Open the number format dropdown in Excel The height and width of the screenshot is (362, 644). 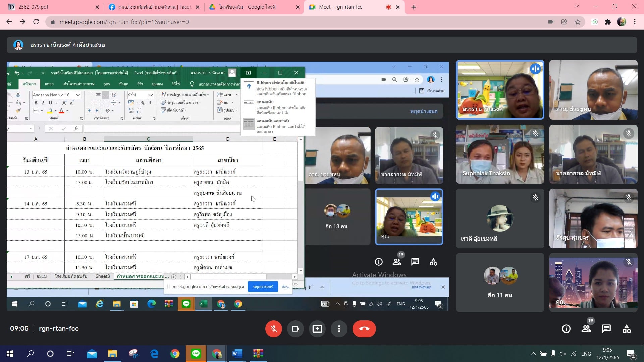pyautogui.click(x=150, y=95)
